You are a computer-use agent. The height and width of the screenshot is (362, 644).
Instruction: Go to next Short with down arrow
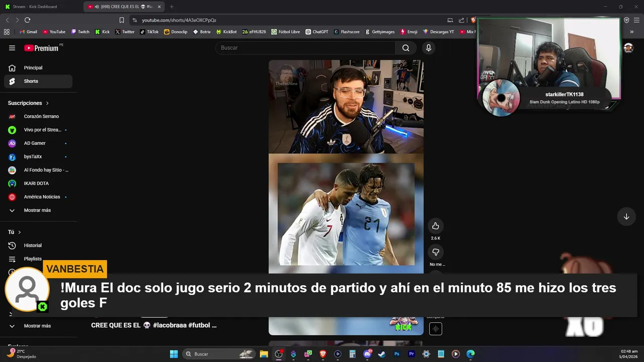[626, 217]
